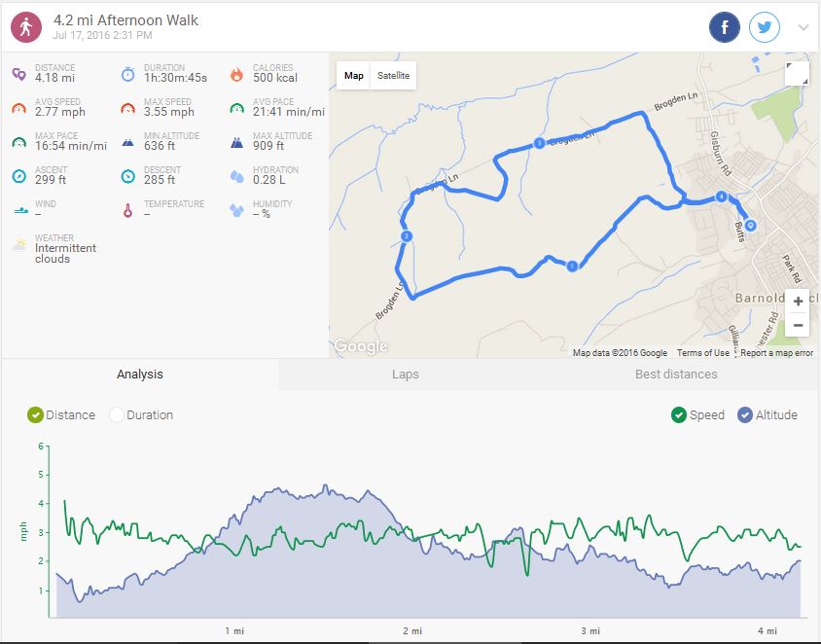The height and width of the screenshot is (644, 821).
Task: Zoom in on the map
Action: click(x=798, y=302)
